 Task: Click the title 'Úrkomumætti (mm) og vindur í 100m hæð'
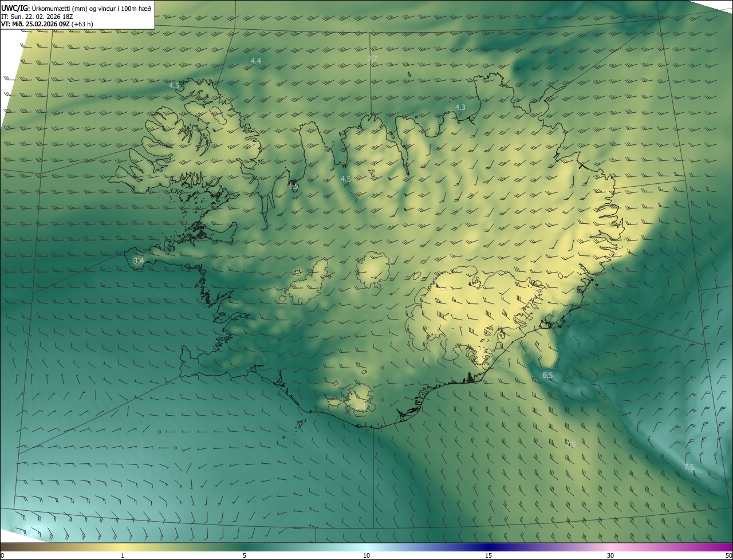tap(91, 8)
